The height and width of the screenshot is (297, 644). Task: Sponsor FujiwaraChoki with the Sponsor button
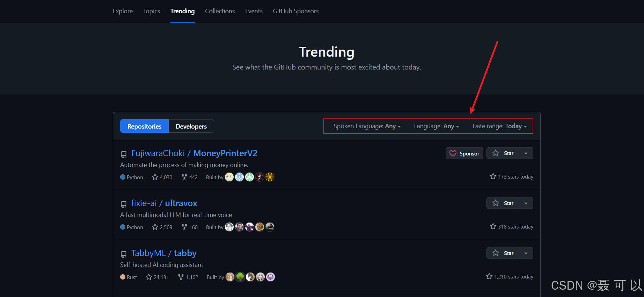point(464,153)
